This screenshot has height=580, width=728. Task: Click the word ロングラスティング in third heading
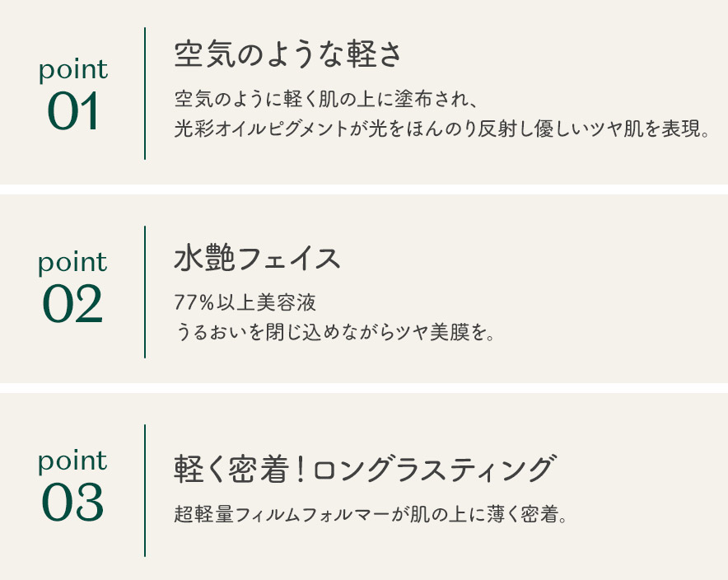click(433, 469)
